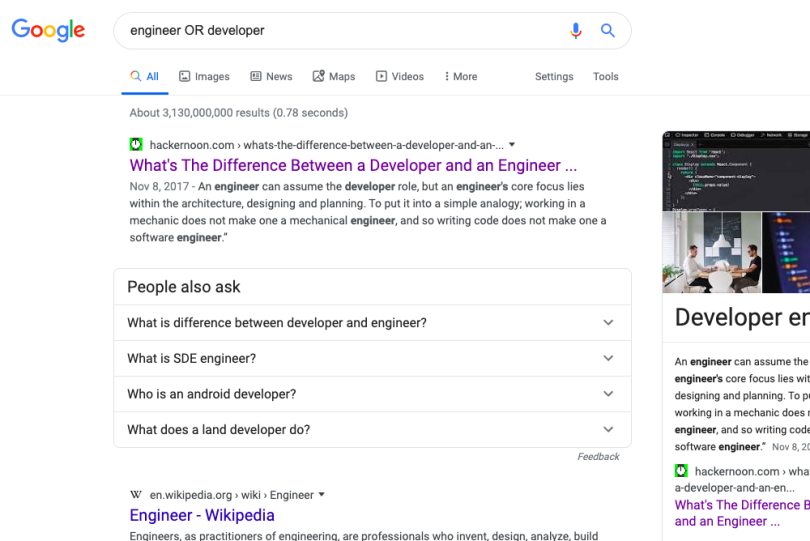Viewport: 810px width, 541px height.
Task: Expand 'What is difference between developer and engineer?'
Action: (372, 322)
